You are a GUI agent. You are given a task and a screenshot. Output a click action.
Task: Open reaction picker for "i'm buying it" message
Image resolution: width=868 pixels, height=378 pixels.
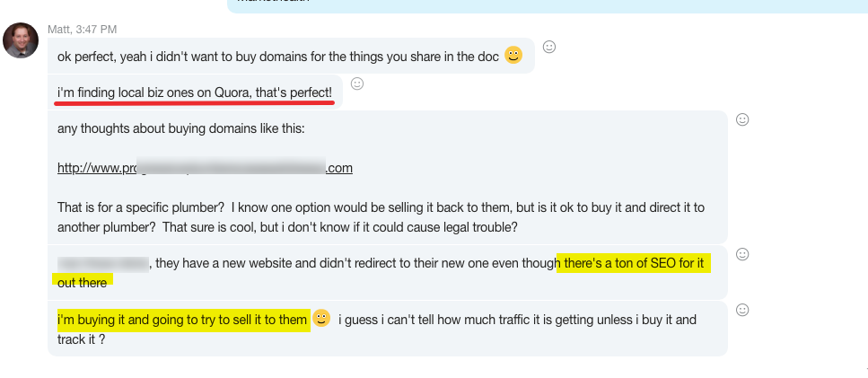point(742,310)
